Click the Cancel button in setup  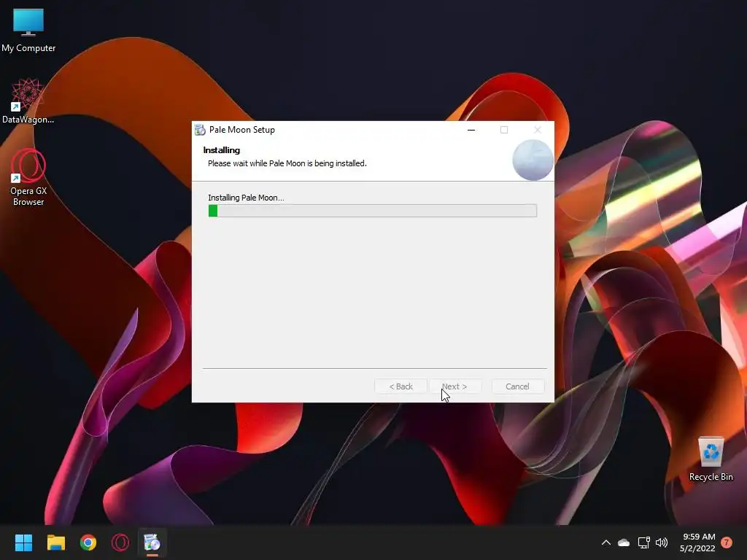coord(518,386)
